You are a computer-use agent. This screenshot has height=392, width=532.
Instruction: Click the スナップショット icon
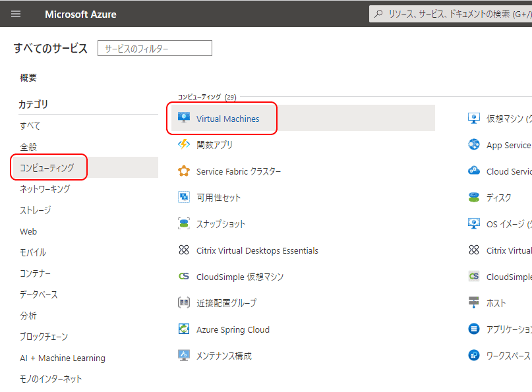coord(184,223)
